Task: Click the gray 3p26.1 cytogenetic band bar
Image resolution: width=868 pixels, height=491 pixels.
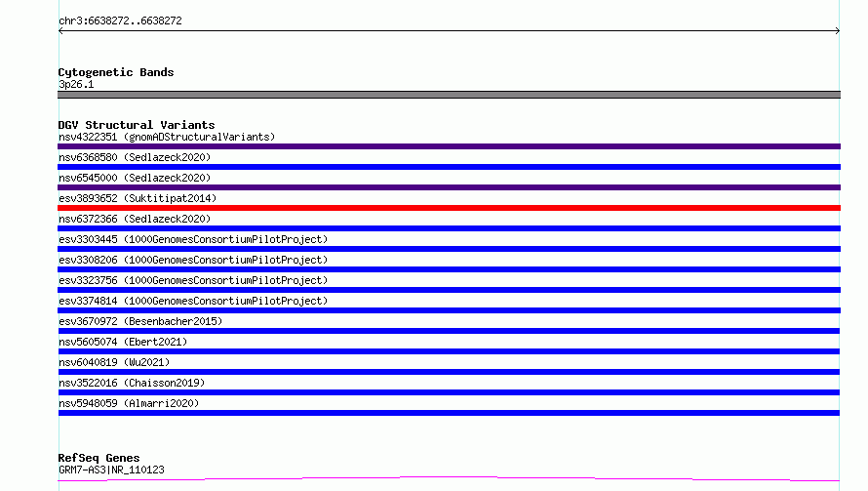Action: [449, 95]
